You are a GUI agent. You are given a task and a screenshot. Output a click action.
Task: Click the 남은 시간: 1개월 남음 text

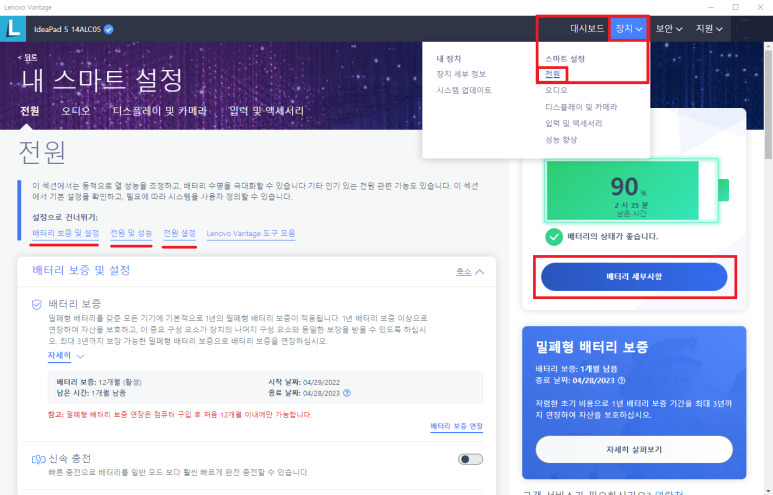91,393
